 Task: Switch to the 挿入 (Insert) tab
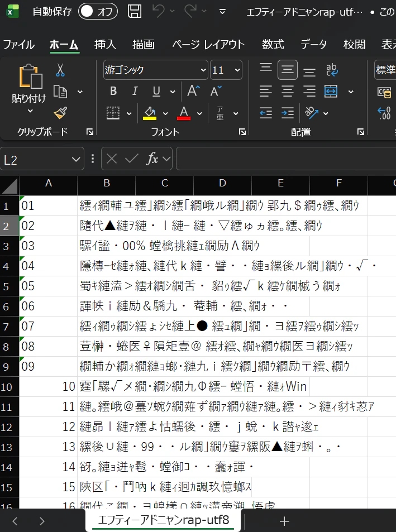pyautogui.click(x=105, y=45)
